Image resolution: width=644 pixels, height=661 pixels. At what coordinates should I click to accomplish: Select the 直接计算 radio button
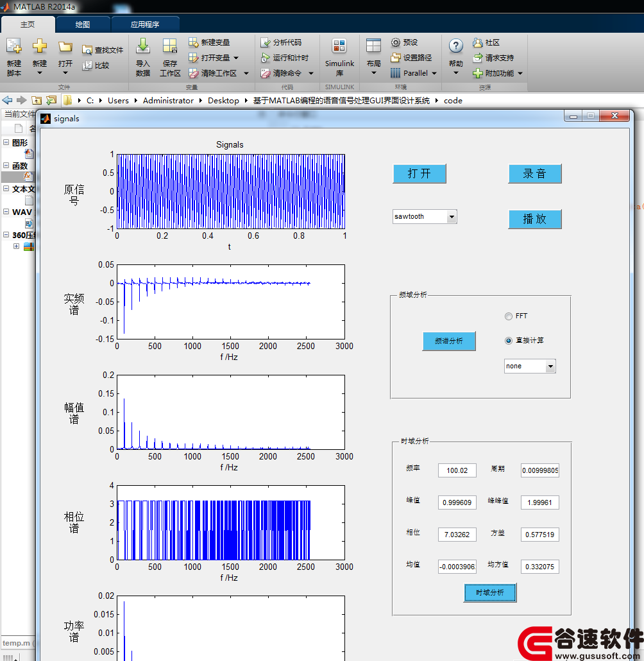coord(509,341)
